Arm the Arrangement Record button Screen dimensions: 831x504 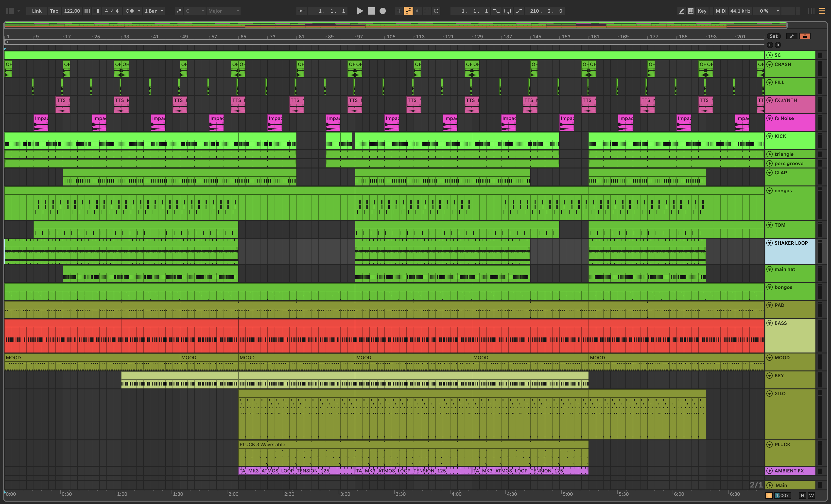click(382, 11)
